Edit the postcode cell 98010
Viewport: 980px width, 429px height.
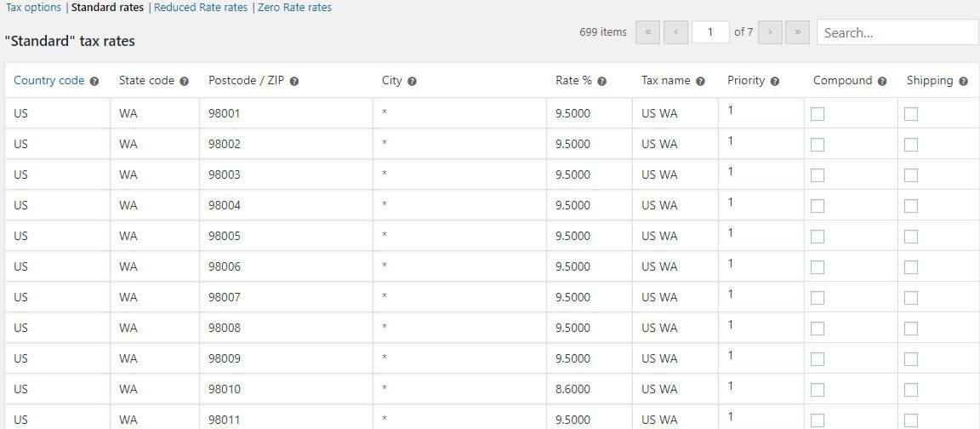click(286, 389)
